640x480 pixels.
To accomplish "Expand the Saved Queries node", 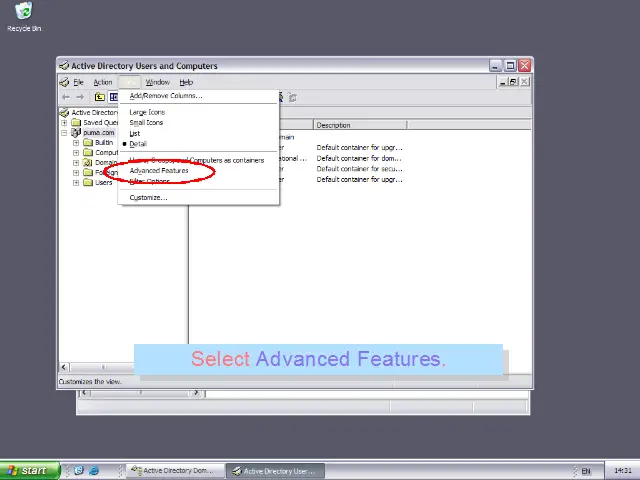I will coord(64,122).
